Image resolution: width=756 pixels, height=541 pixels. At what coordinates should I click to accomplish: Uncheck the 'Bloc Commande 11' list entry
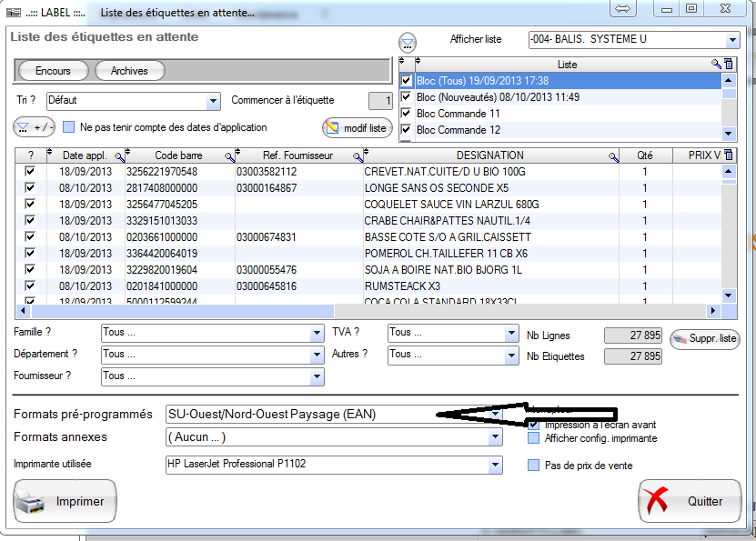[406, 114]
